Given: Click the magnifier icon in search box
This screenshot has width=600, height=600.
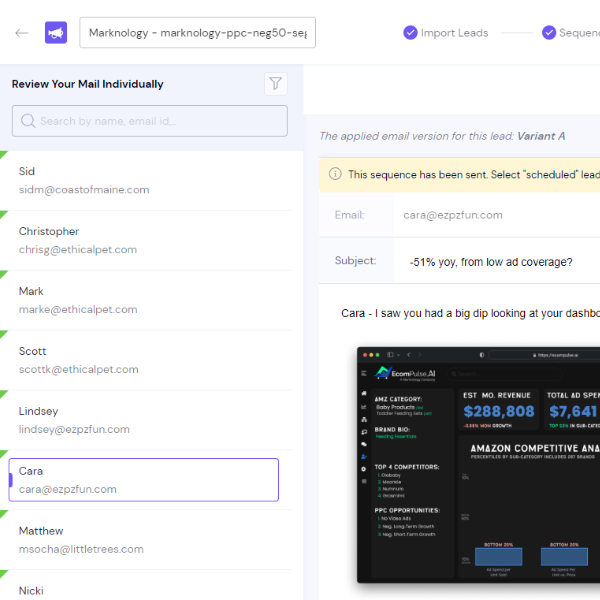Looking at the screenshot, I should click(x=27, y=121).
